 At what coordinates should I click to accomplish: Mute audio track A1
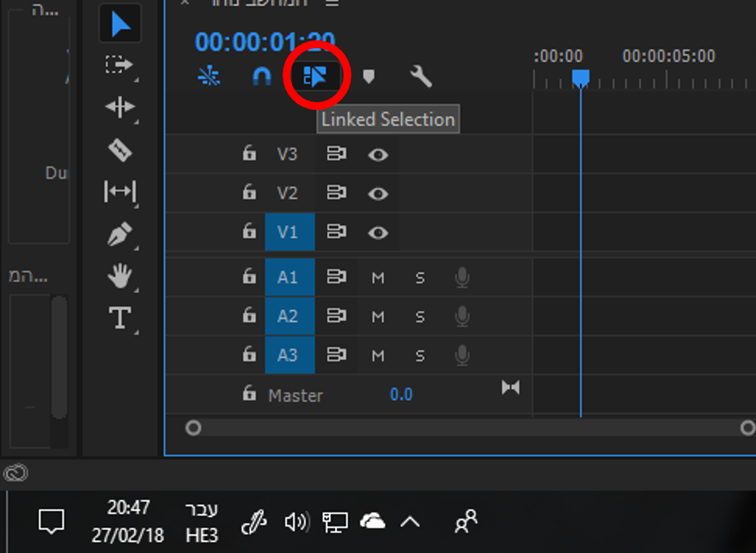[x=378, y=277]
